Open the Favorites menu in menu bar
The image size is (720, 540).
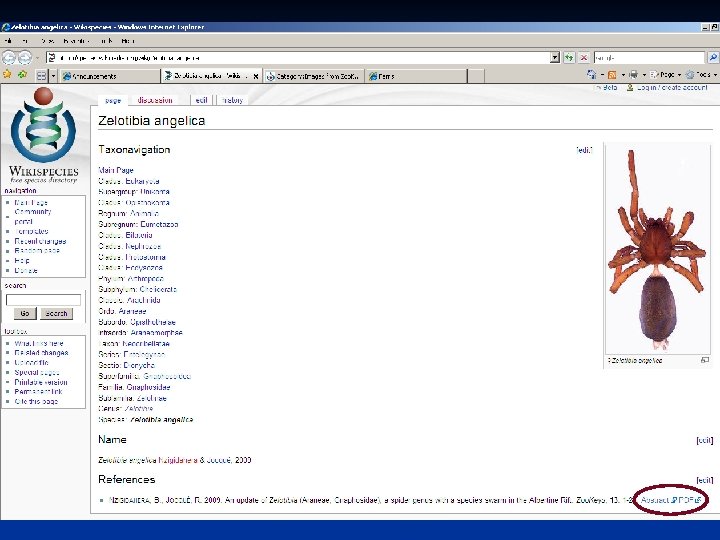76,41
